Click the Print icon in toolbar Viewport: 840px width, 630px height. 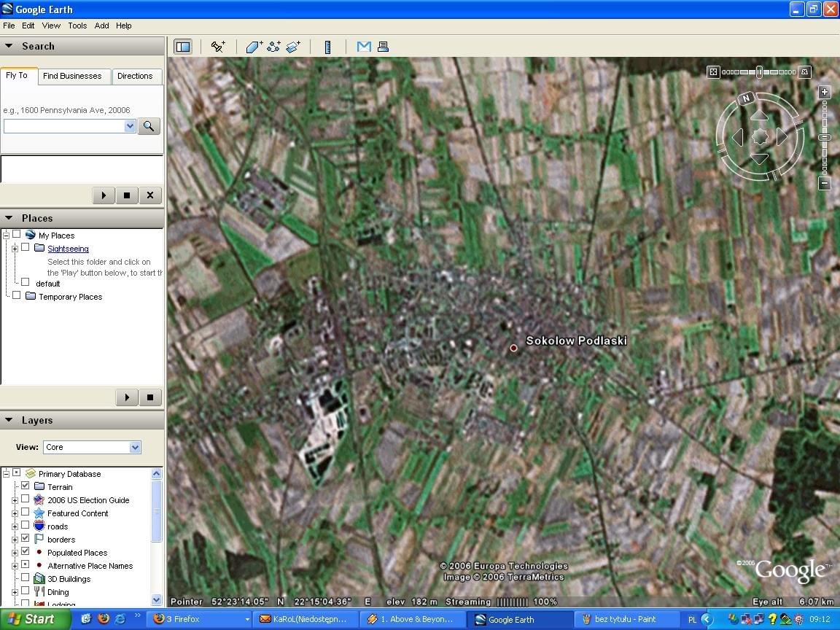pos(383,47)
